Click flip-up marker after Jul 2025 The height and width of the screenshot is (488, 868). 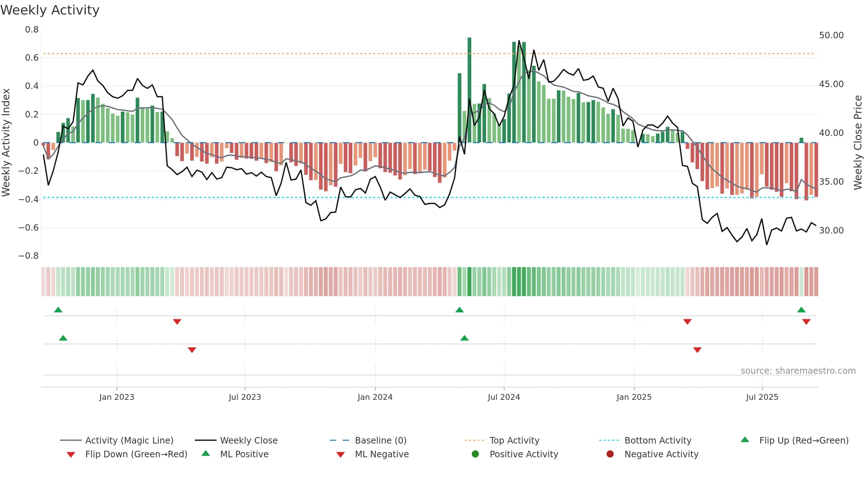(x=801, y=310)
